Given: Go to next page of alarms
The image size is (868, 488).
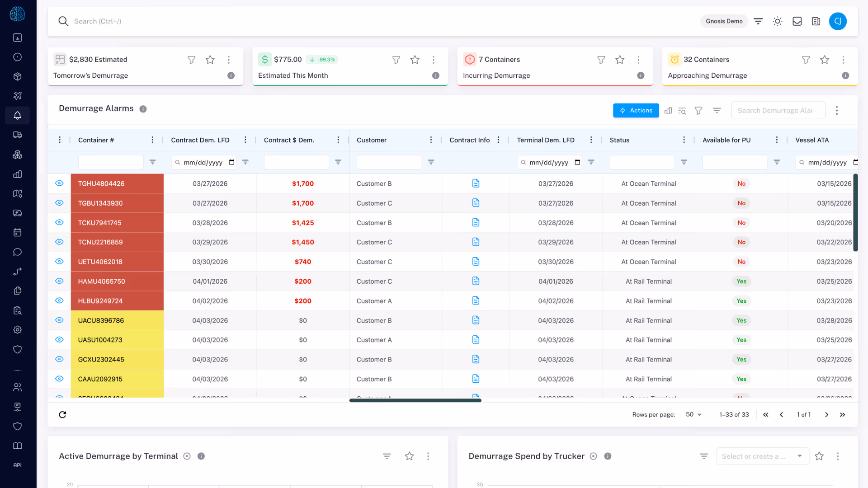Looking at the screenshot, I should click(826, 414).
